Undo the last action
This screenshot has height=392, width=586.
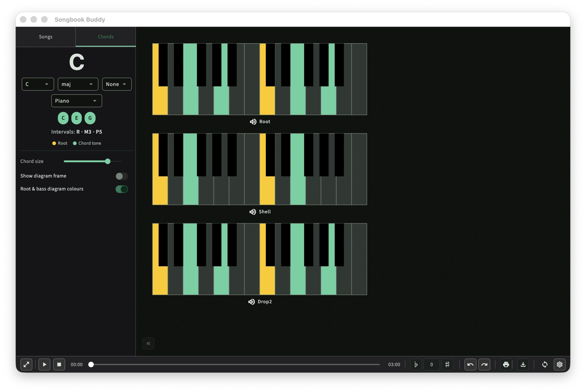click(x=470, y=365)
